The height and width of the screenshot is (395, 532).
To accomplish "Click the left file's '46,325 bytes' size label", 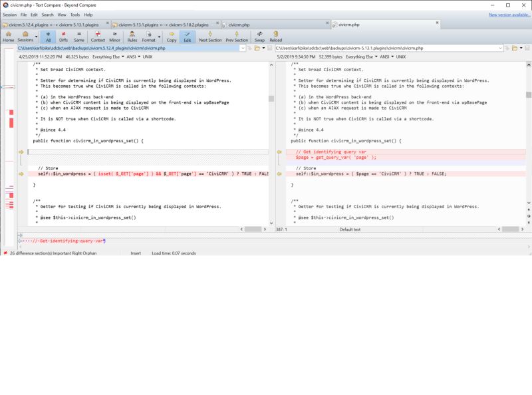I will [77, 57].
